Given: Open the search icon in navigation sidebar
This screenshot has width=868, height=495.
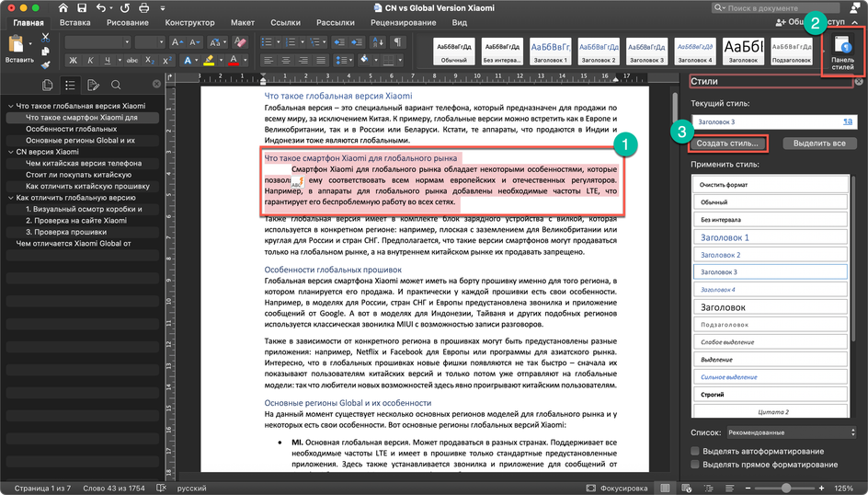Looking at the screenshot, I should point(116,85).
